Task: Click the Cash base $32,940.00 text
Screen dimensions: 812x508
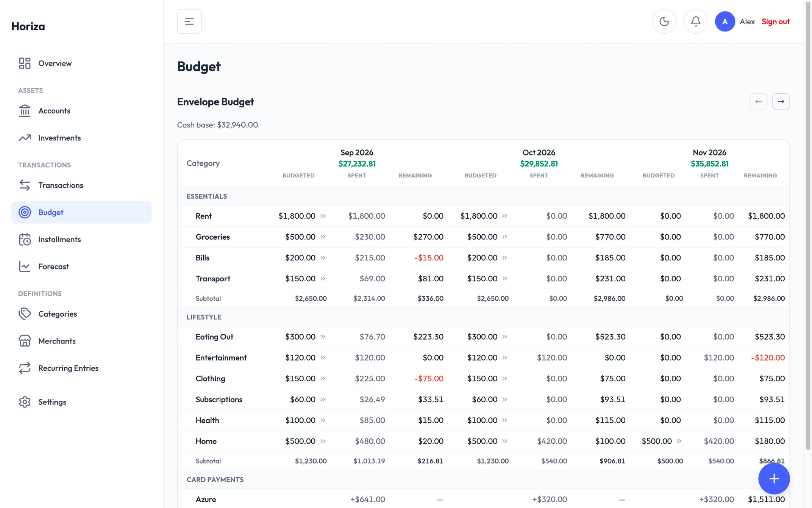Action: pos(217,125)
